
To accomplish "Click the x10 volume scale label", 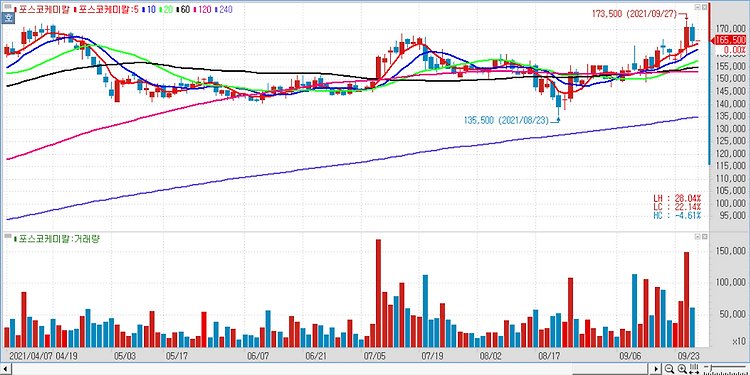I will tap(739, 342).
